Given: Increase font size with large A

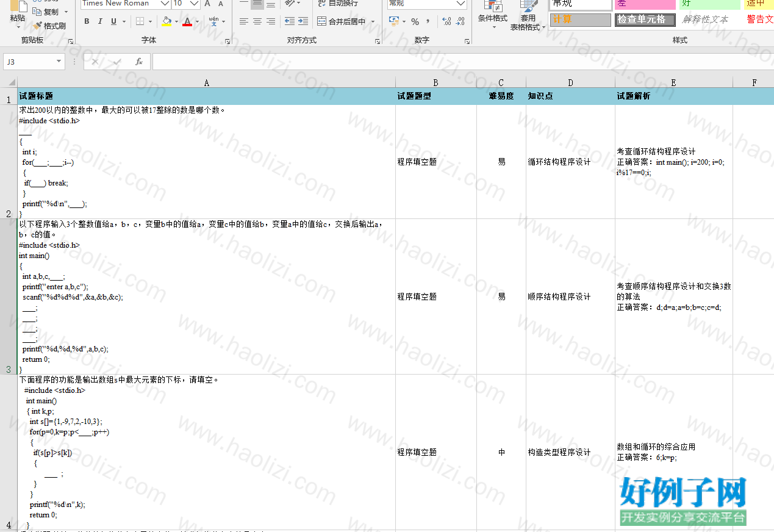Looking at the screenshot, I should click(207, 4).
